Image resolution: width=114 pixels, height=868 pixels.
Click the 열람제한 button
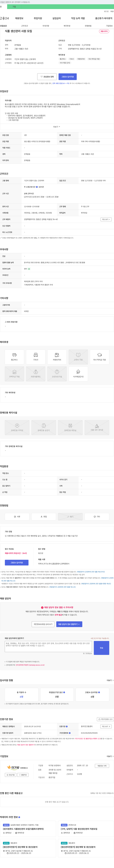[x=23, y=775]
